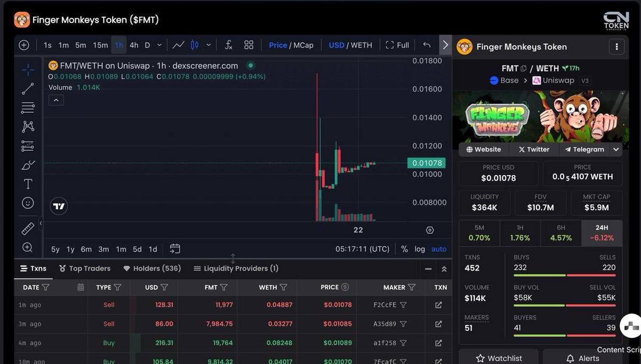Viewport: 641px width, 364px height.
Task: Select the ruler measure tool
Action: pos(28,229)
